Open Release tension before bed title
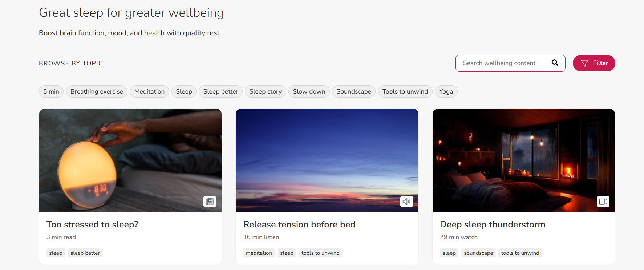644x270 pixels. [299, 225]
